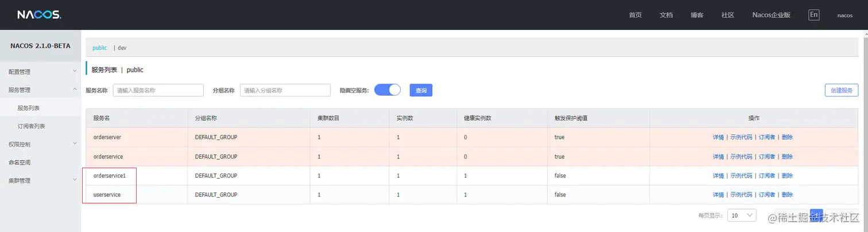Screen dimensions: 868x232
Task: Switch language with the En icon
Action: [x=813, y=15]
